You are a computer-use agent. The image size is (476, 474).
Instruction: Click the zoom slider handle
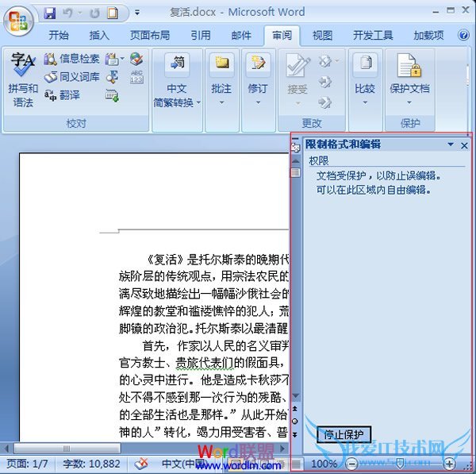[401, 464]
